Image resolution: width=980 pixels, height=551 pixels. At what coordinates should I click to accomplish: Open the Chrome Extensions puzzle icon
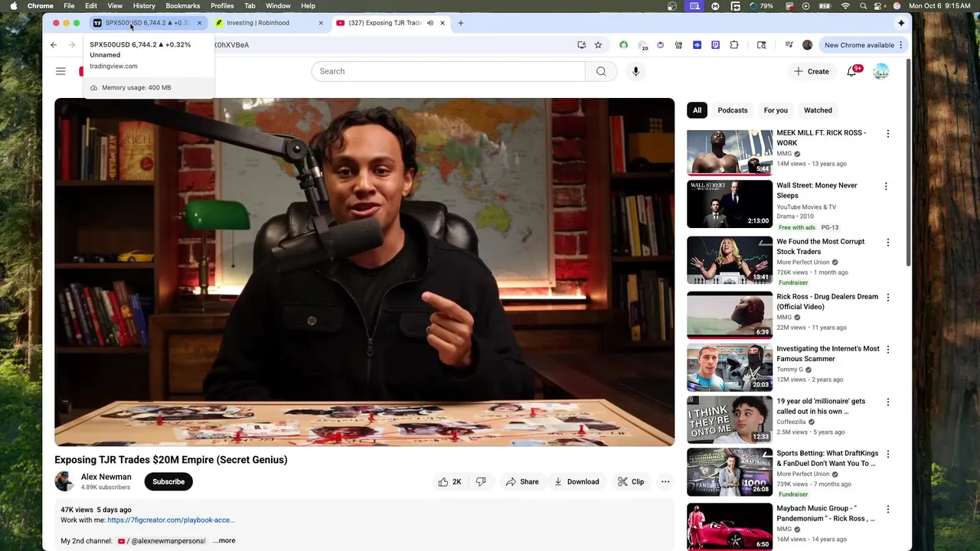click(734, 45)
